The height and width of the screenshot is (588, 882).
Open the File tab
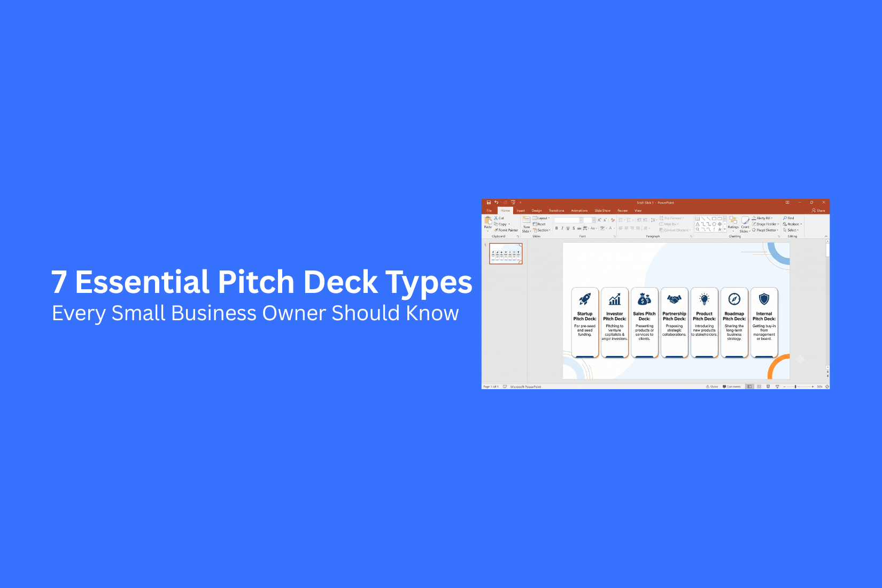(x=489, y=211)
